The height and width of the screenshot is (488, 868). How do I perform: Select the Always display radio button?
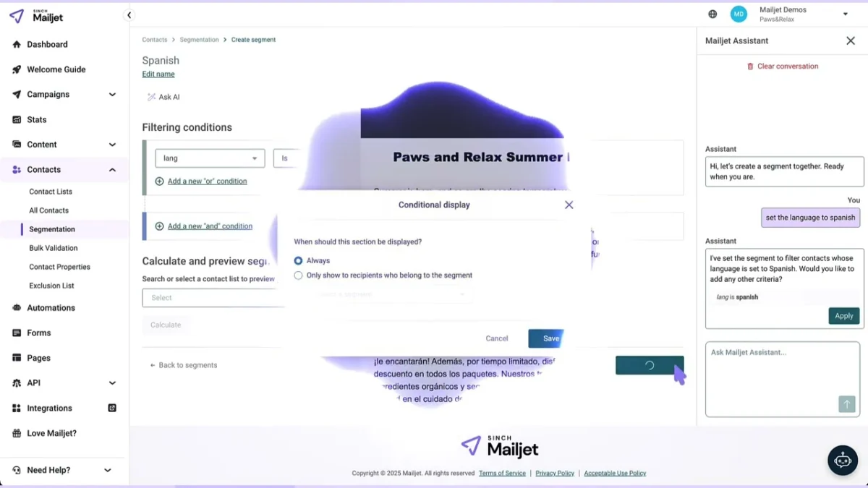click(x=298, y=260)
